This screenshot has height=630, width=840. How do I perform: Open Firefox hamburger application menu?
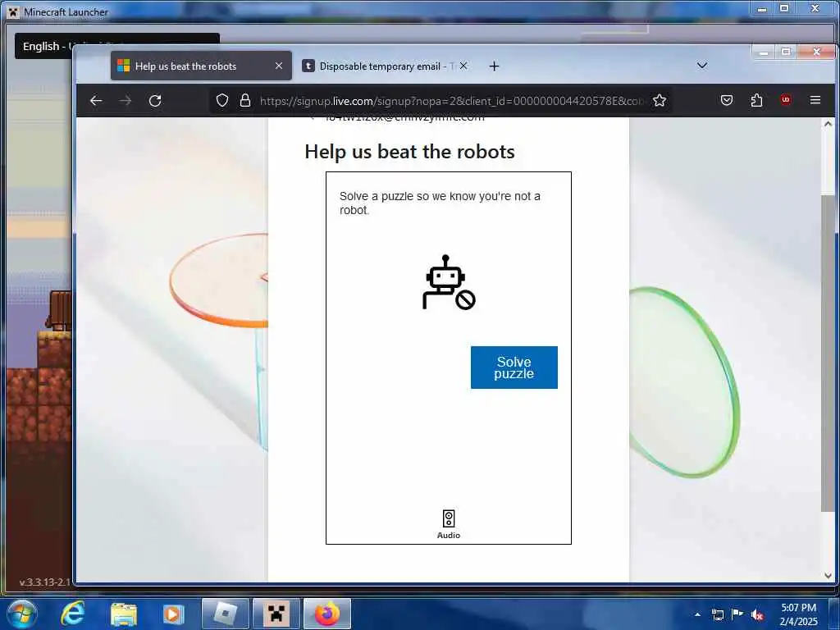click(x=815, y=100)
